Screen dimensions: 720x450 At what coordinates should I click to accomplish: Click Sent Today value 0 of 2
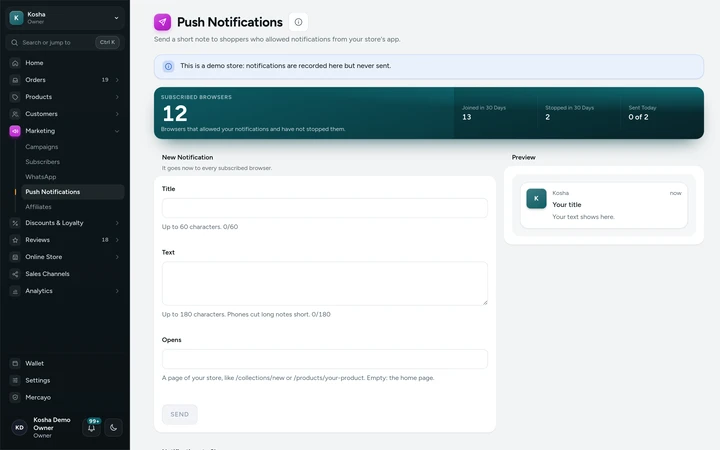638,117
